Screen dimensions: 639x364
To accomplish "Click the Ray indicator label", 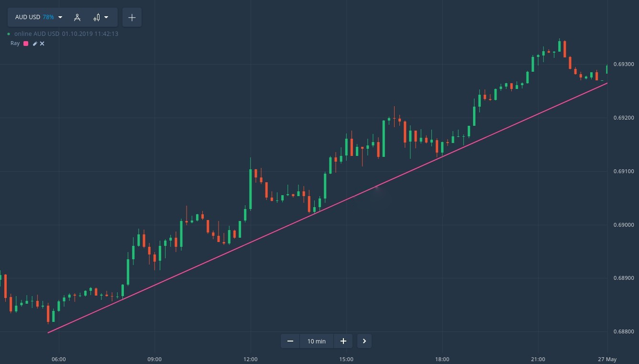I will click(x=15, y=44).
